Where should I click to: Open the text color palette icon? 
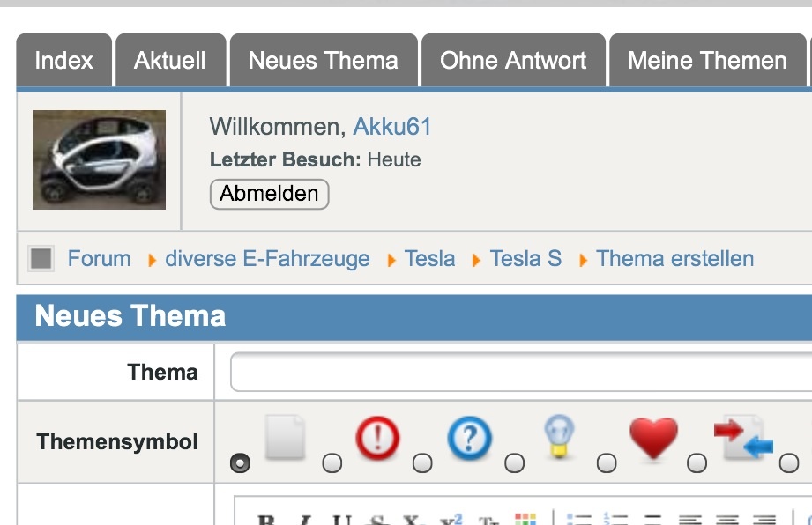click(x=525, y=520)
